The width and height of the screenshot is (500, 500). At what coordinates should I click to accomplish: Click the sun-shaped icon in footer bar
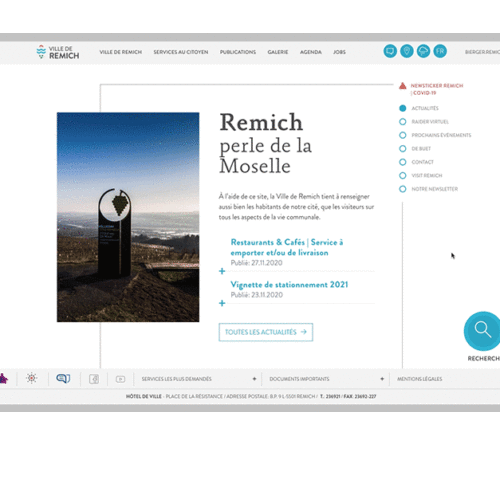coord(32,378)
